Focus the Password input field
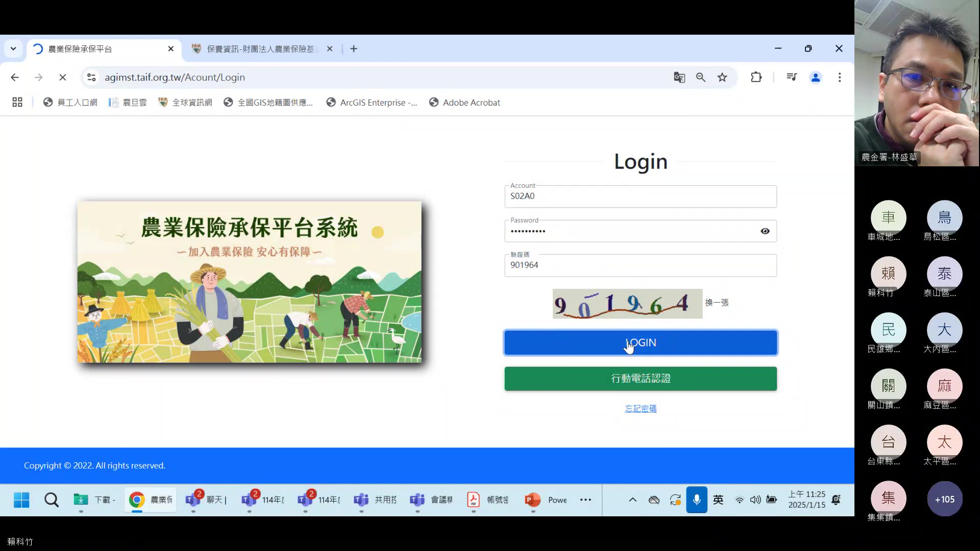 tap(641, 231)
